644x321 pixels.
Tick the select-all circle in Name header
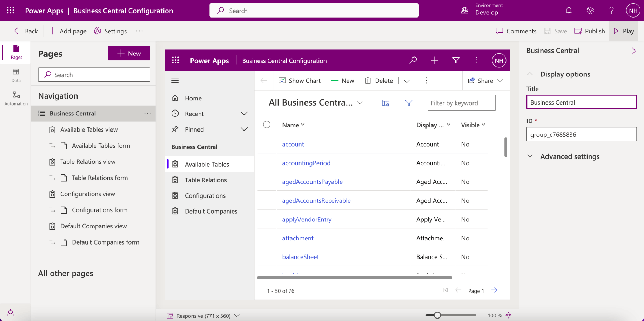coord(267,125)
